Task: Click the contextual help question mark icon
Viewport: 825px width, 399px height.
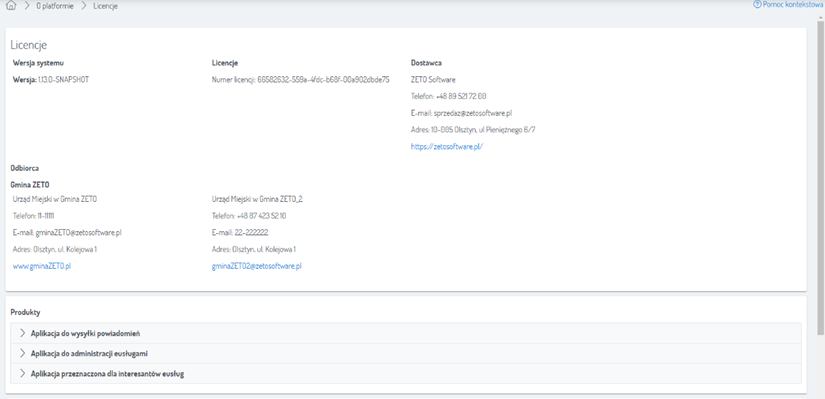Action: 757,4
